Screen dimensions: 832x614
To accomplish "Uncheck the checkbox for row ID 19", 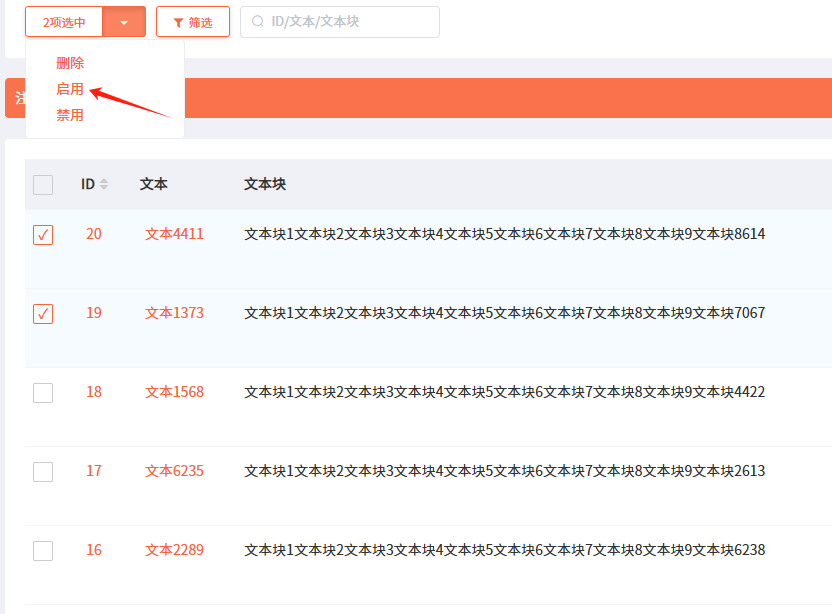I will click(43, 314).
